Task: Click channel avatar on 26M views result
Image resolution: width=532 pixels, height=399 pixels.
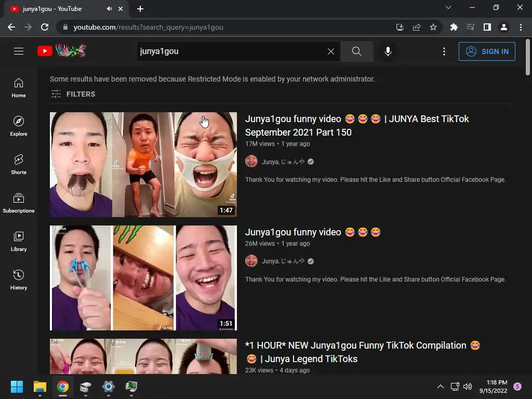Action: (251, 261)
